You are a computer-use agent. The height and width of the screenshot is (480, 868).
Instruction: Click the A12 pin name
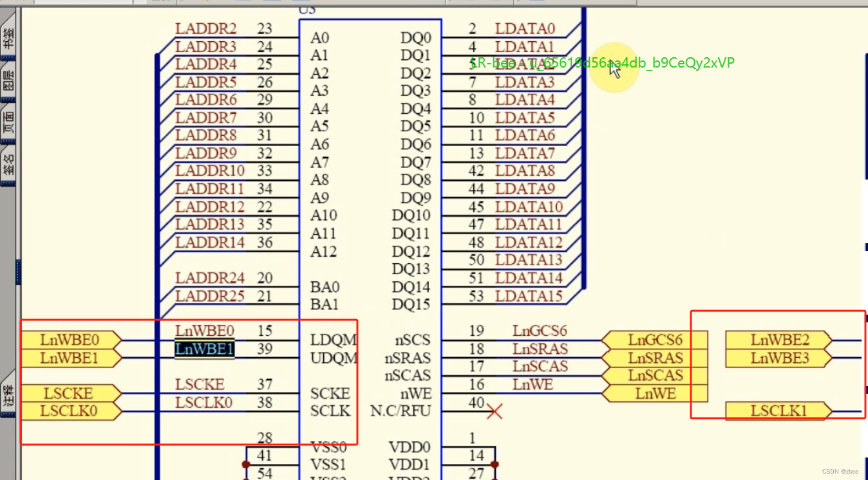(324, 251)
